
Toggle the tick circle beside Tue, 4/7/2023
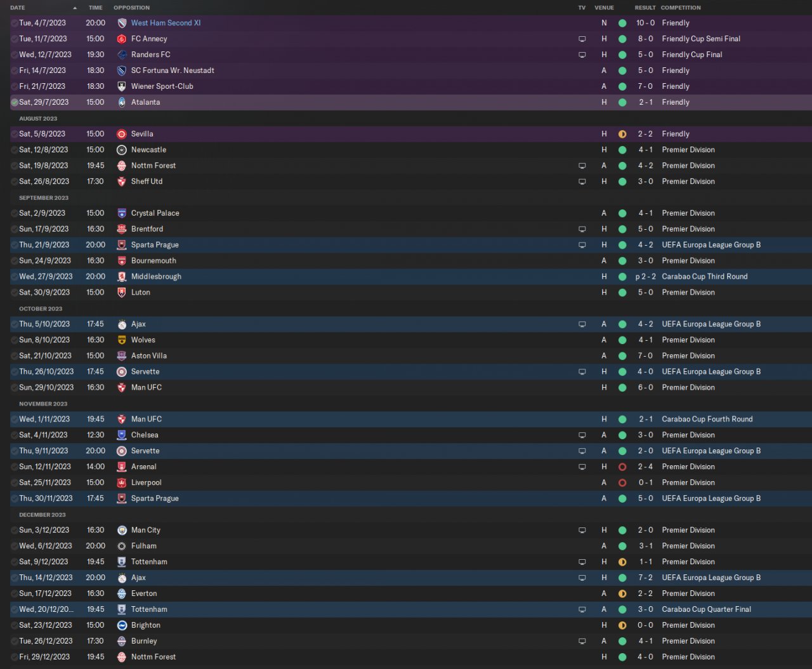click(15, 23)
